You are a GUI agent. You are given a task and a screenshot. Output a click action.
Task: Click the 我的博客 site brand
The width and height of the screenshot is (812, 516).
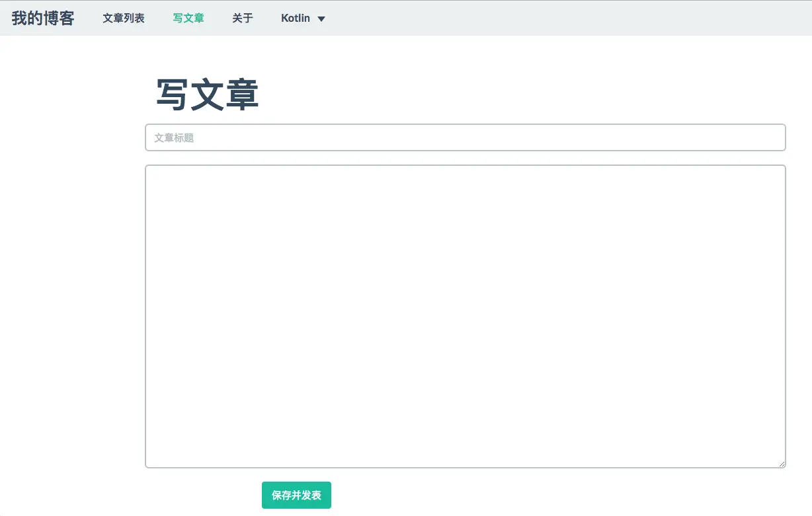click(x=43, y=18)
